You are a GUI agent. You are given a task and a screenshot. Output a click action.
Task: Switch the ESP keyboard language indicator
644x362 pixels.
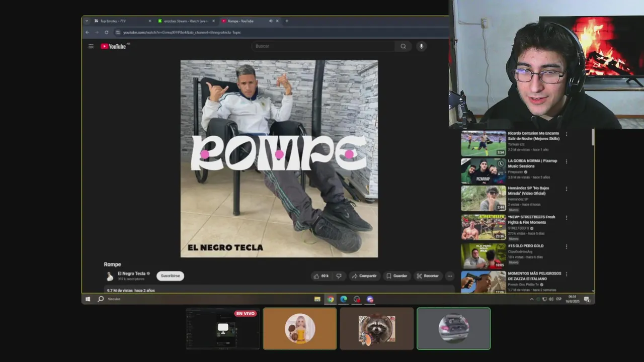[559, 299]
